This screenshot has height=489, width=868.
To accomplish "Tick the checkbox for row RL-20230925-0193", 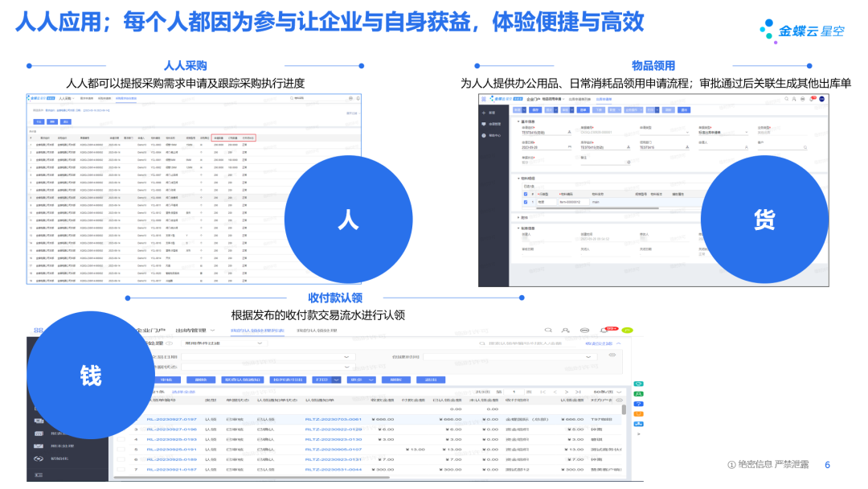I will (121, 439).
